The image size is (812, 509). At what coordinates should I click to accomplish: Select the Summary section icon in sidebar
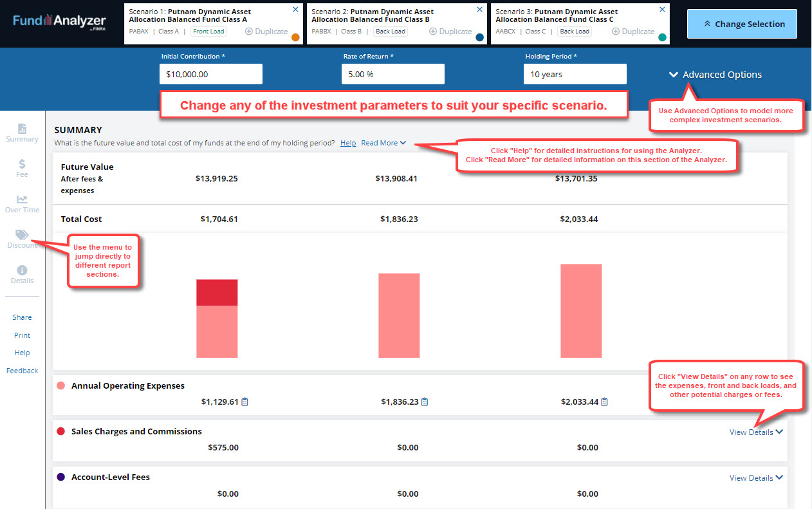[x=22, y=130]
